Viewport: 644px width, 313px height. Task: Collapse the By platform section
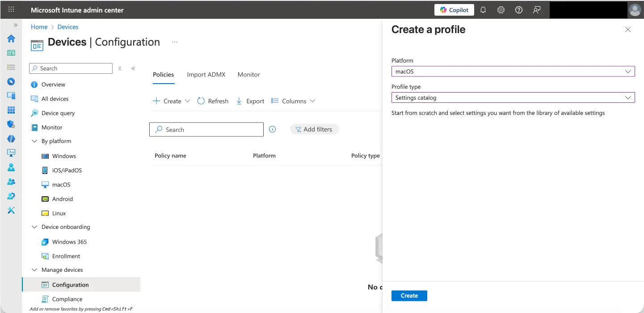point(34,141)
